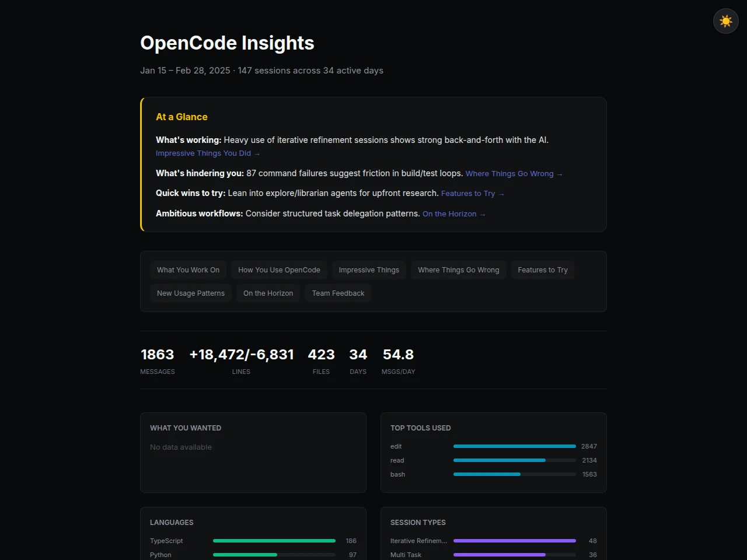
Task: Click the Languages card heading
Action: pyautogui.click(x=172, y=523)
